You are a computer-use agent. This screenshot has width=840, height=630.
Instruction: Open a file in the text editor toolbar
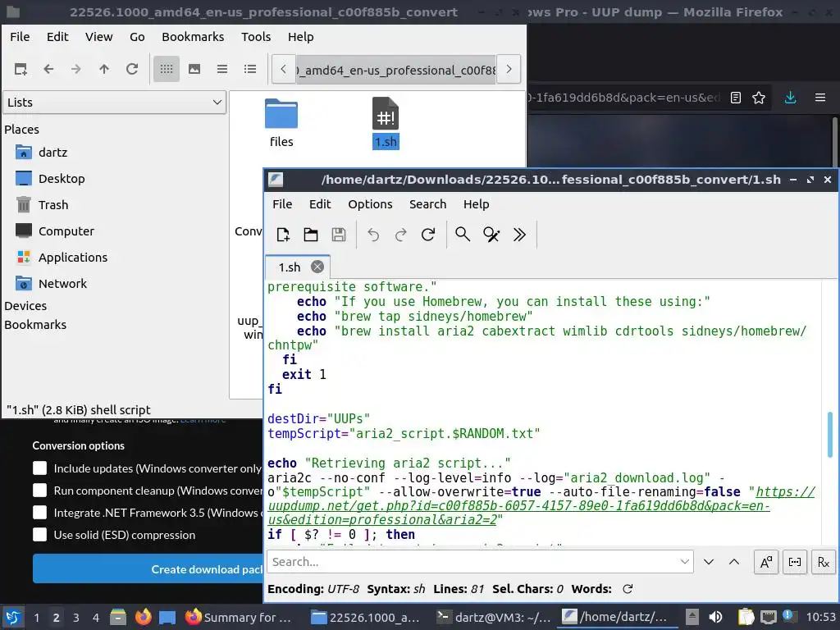point(311,235)
